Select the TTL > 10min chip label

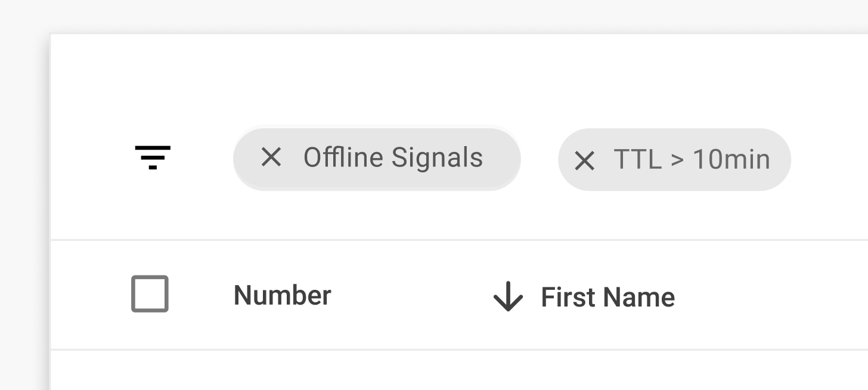(x=692, y=160)
